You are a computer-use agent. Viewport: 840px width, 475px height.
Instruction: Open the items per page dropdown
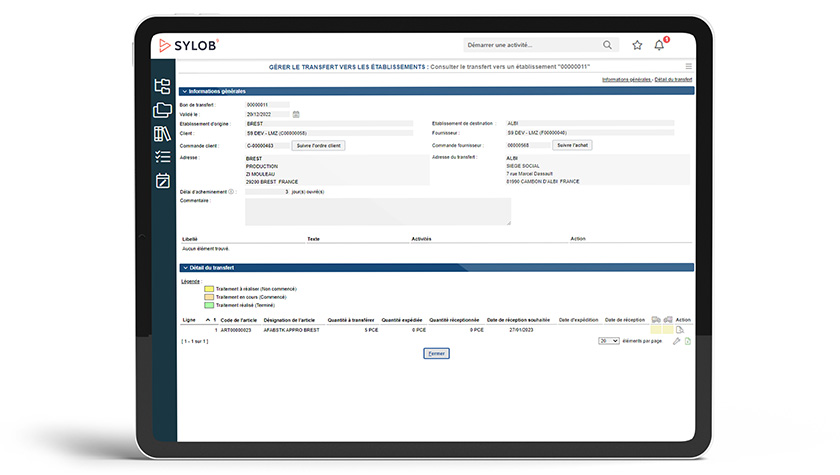pyautogui.click(x=608, y=341)
